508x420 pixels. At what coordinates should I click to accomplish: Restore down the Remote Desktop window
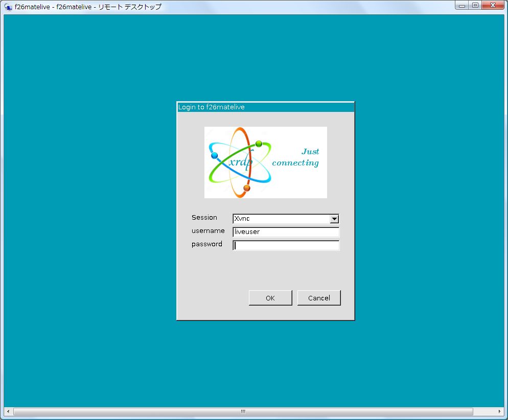click(475, 6)
